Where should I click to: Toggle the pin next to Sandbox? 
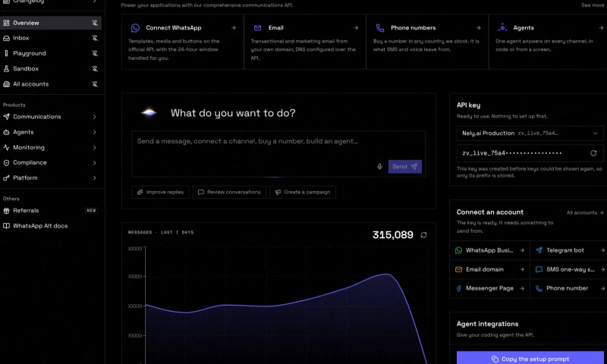94,69
